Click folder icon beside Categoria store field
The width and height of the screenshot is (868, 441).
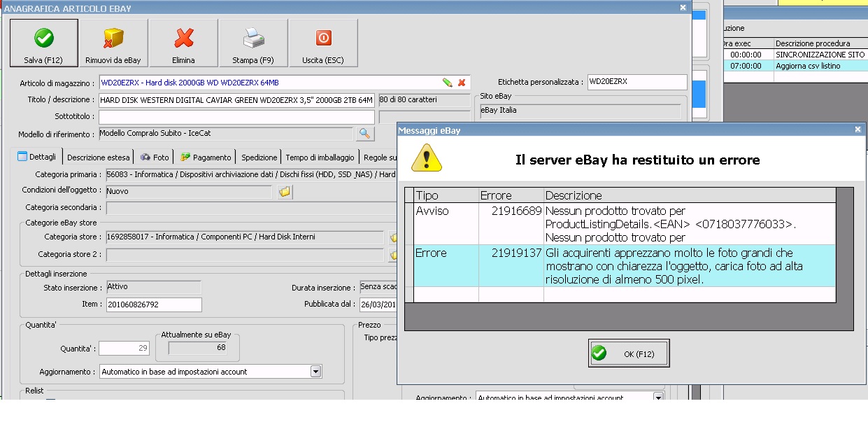click(392, 237)
